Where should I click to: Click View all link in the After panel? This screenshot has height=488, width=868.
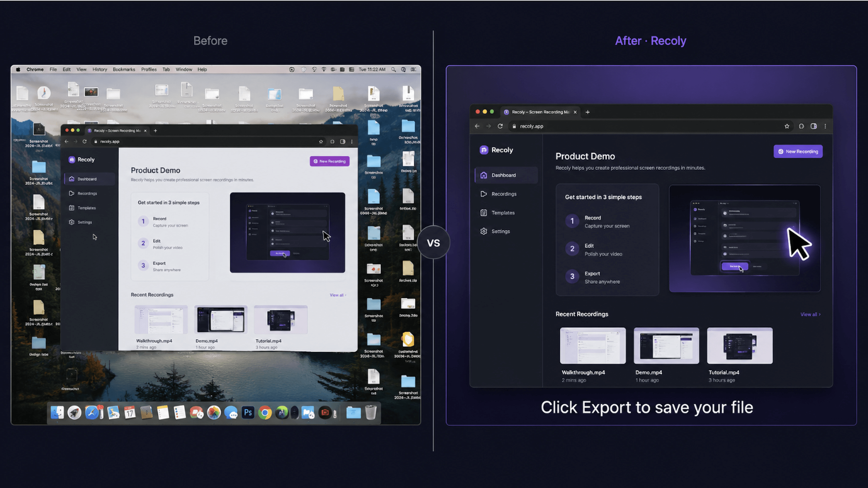811,314
